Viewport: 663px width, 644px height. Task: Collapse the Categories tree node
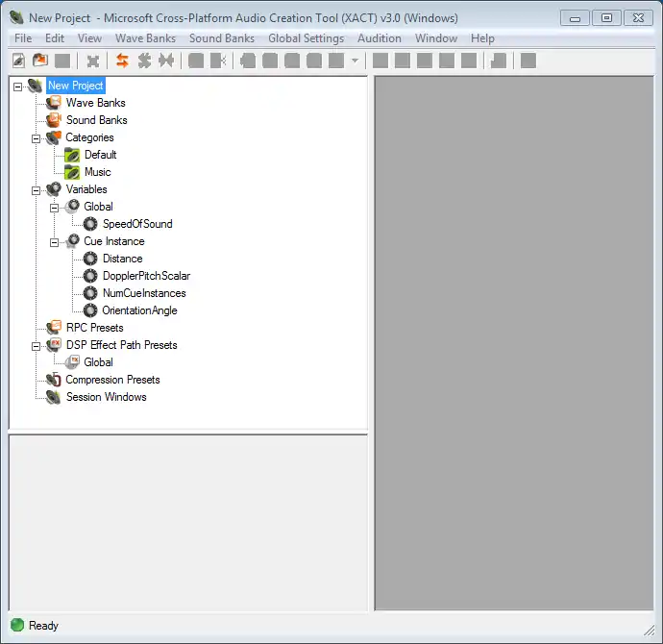click(x=37, y=137)
